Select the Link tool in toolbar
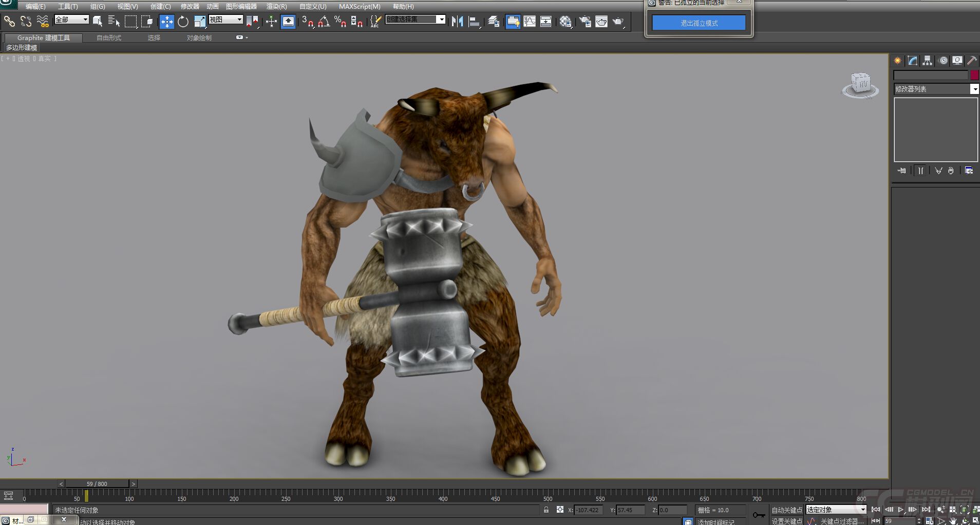 [9, 21]
